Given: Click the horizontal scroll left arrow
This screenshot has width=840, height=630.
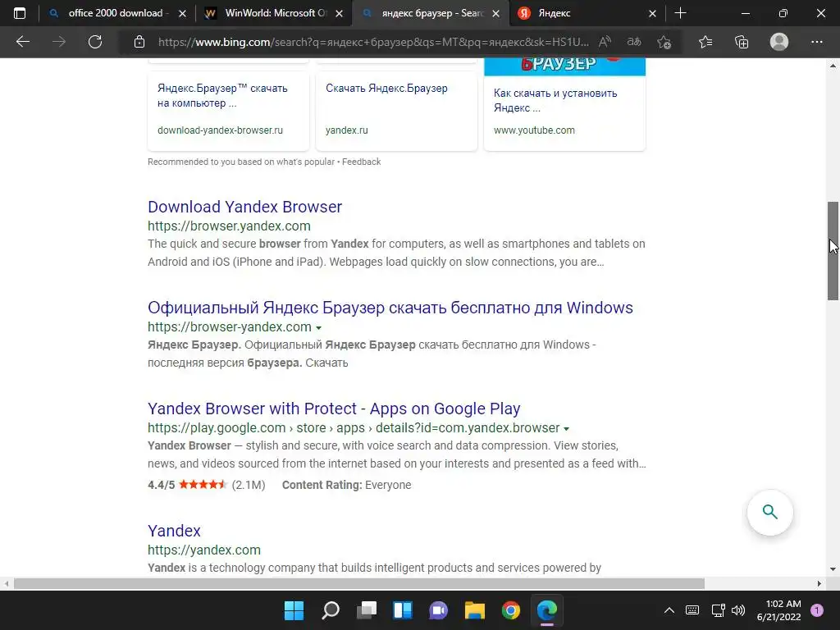Looking at the screenshot, I should point(7,583).
